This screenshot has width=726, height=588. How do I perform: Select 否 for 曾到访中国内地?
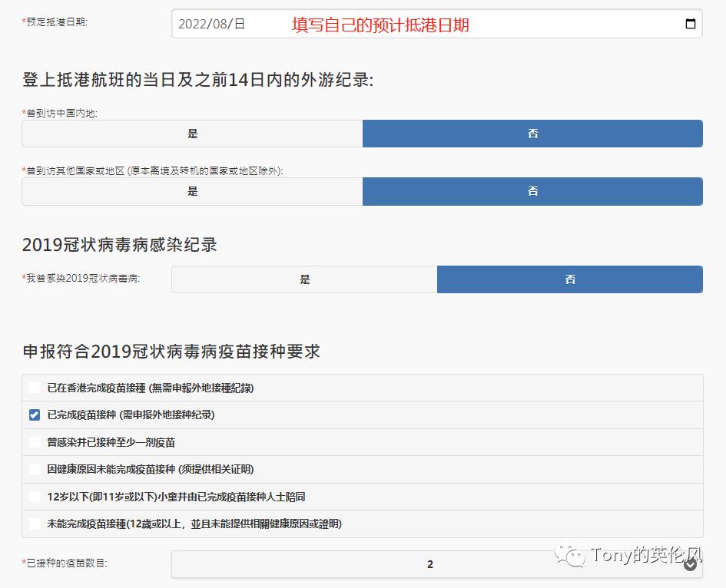coord(532,133)
